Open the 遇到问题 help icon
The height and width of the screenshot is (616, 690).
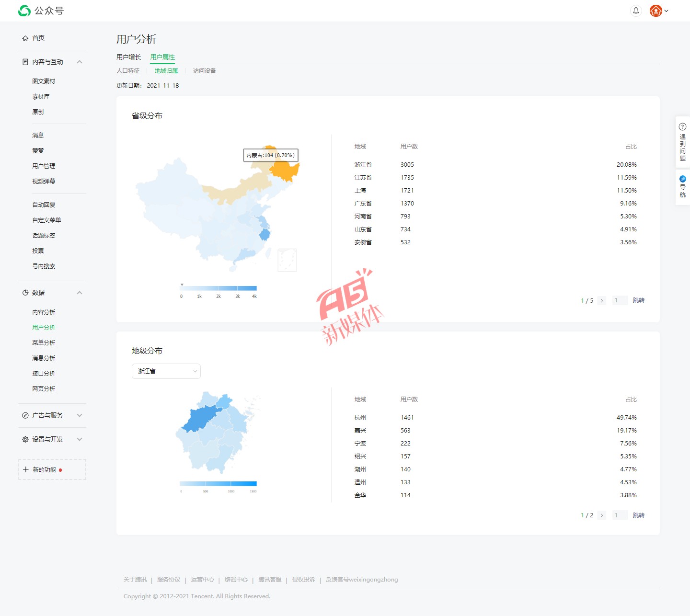[x=682, y=127]
